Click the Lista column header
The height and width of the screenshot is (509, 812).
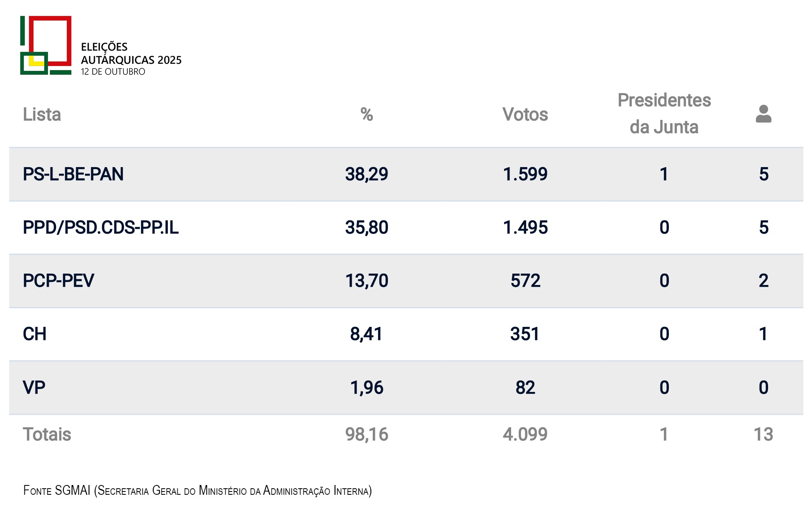(x=42, y=115)
